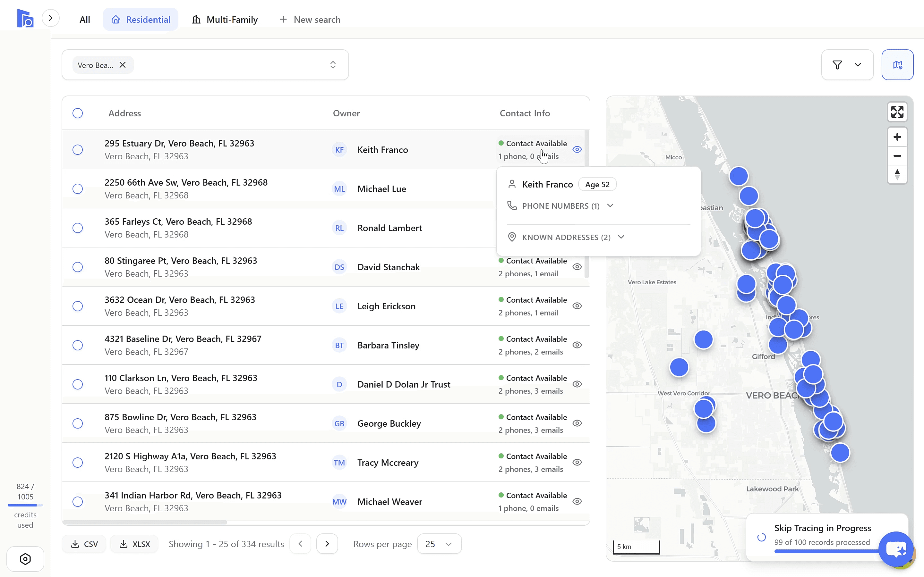Open the chat assistant bubble icon
Image resolution: width=924 pixels, height=577 pixels.
point(896,549)
